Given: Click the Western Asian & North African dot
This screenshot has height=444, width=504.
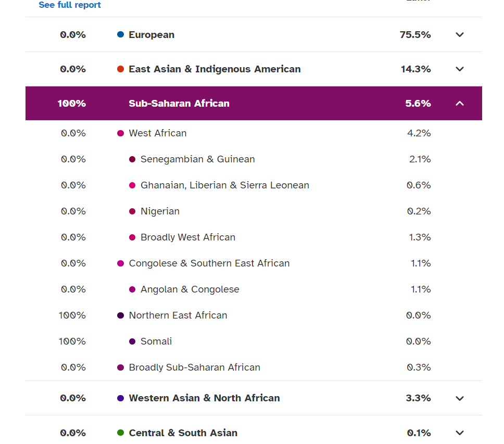Looking at the screenshot, I should click(x=121, y=398).
